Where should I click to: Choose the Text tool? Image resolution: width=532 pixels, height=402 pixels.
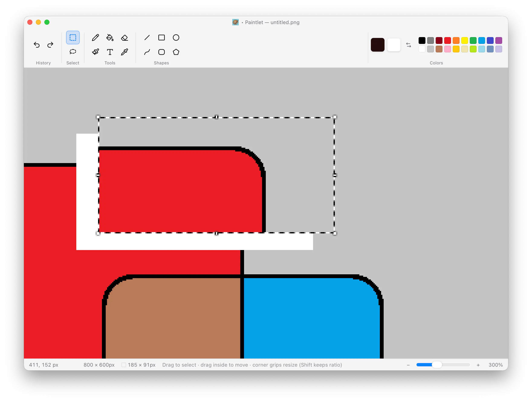[x=110, y=52]
